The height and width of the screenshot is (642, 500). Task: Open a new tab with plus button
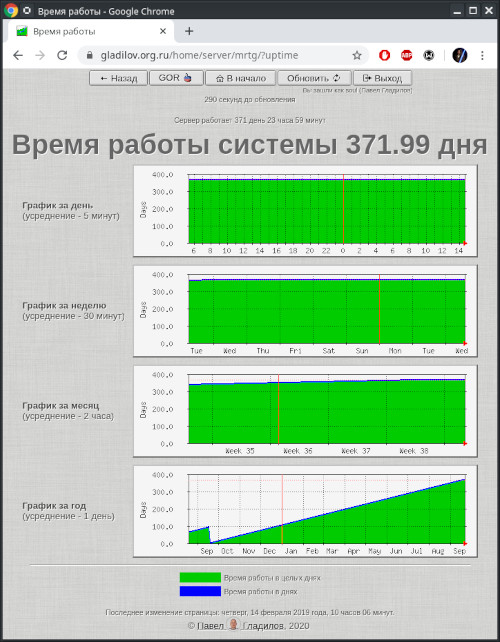click(189, 31)
